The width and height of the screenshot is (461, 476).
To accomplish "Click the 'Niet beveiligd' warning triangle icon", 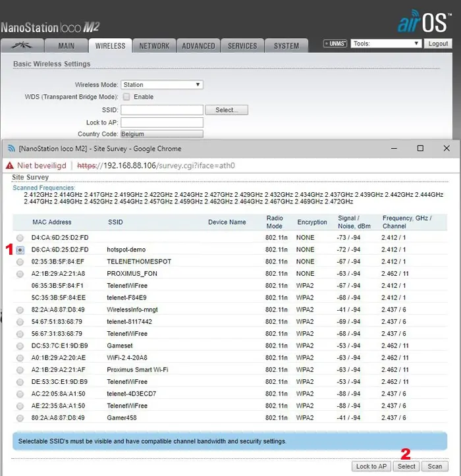I will pyautogui.click(x=10, y=166).
